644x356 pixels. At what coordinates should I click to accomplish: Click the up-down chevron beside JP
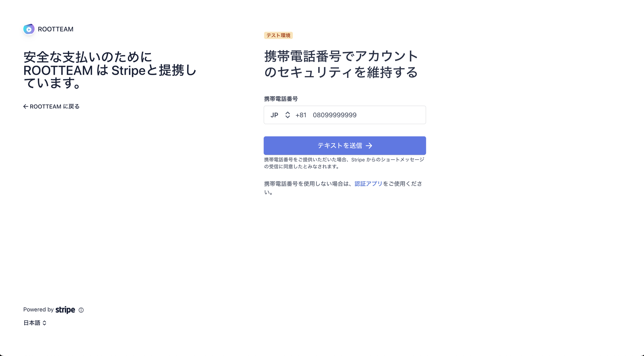point(287,115)
